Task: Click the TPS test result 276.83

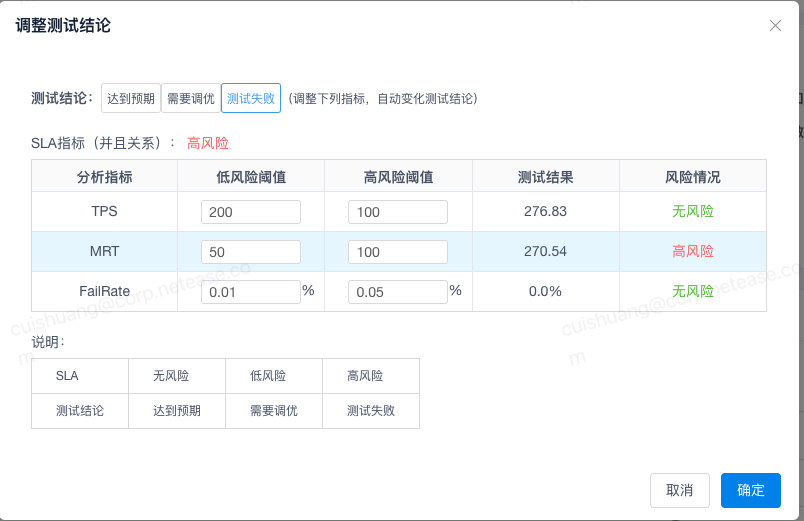Action: point(545,211)
